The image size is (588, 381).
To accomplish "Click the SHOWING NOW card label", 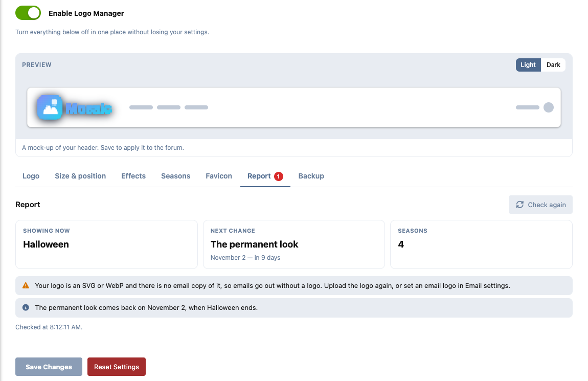I will tap(47, 231).
